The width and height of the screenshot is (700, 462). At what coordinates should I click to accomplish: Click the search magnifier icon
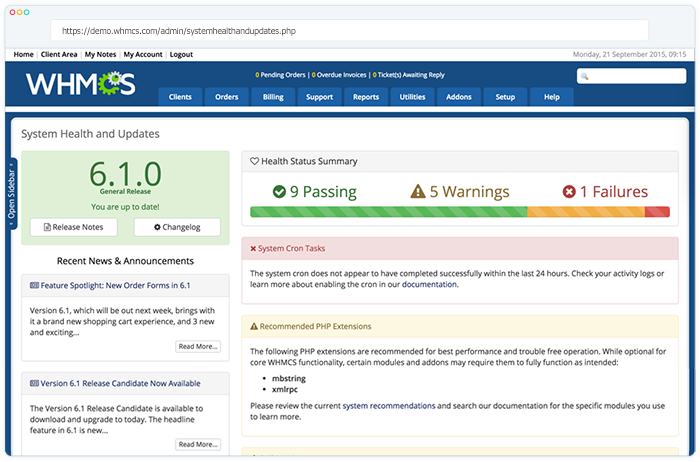[584, 76]
